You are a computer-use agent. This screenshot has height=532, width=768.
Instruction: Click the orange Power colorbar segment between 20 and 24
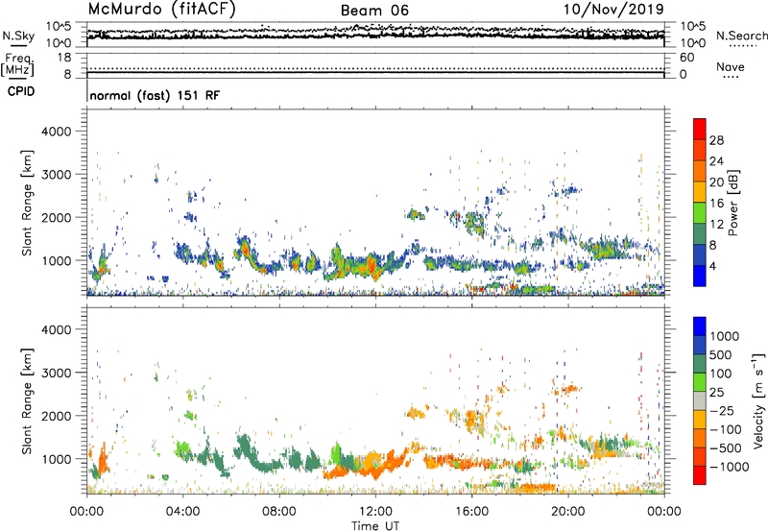click(700, 171)
